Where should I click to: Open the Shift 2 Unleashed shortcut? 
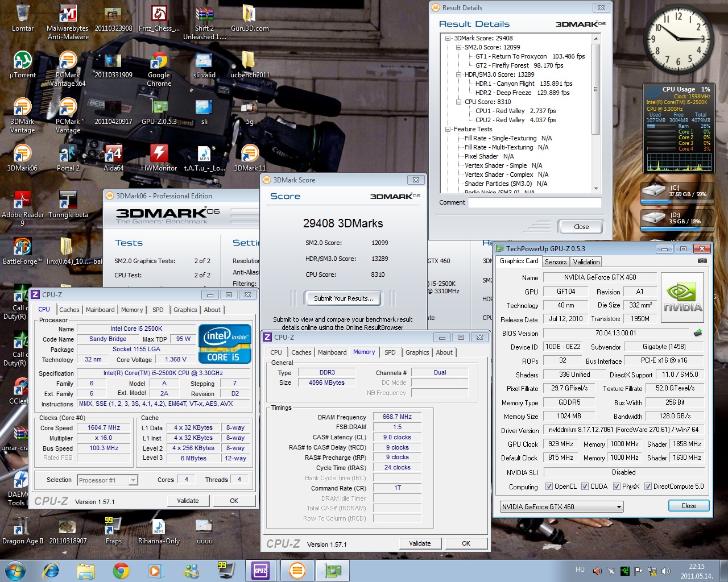coord(204,22)
